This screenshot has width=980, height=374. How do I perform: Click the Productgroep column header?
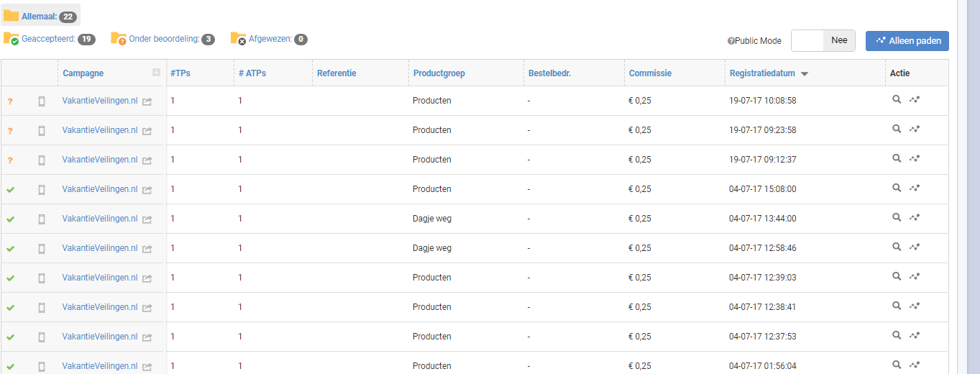[439, 73]
